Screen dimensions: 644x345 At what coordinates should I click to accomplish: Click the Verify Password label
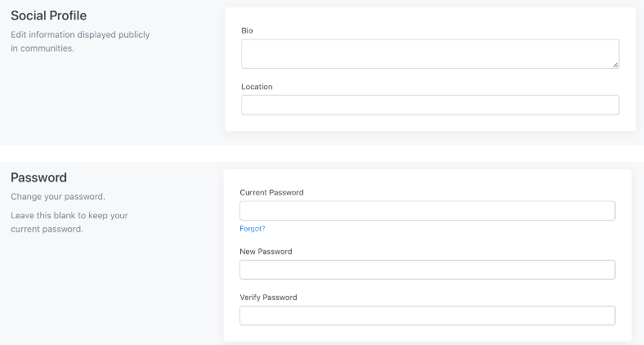click(268, 298)
